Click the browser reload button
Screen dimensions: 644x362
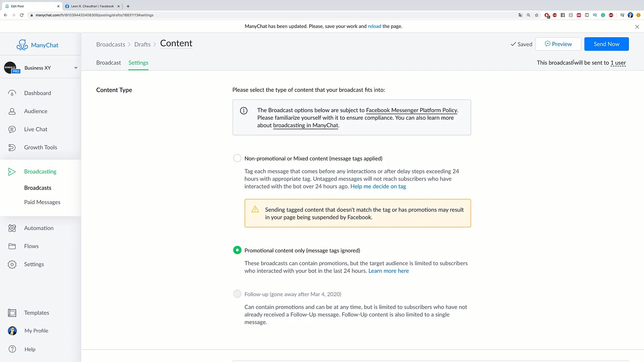tap(22, 15)
